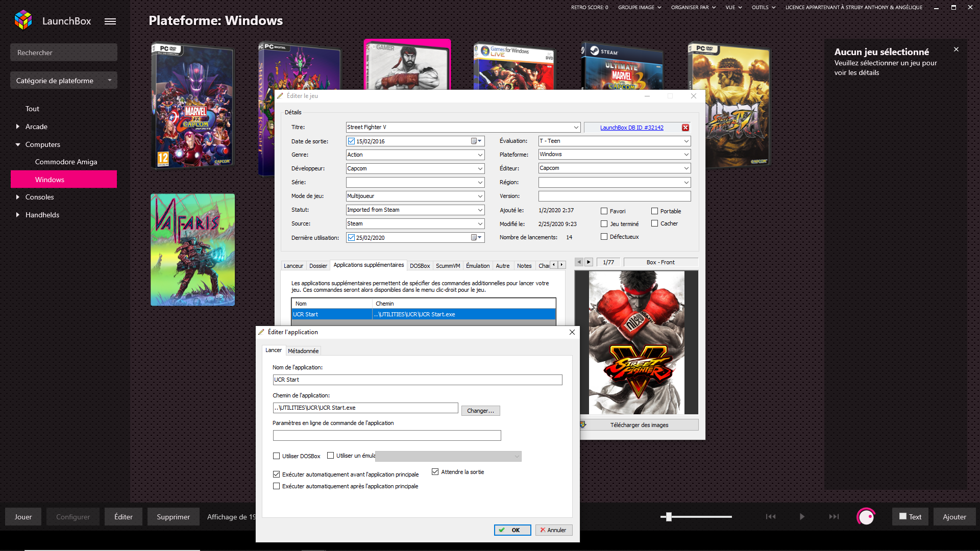Click the Éditer le jeu pencil icon
The height and width of the screenshot is (551, 980).
[280, 96]
